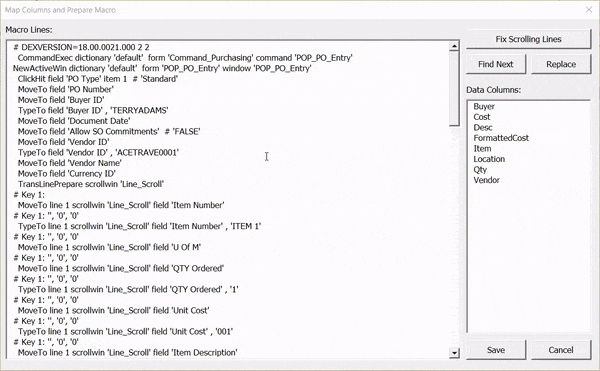Close the Map Columns and Prepare Macro window
Viewport: 600px width, 371px height.
pyautogui.click(x=589, y=10)
